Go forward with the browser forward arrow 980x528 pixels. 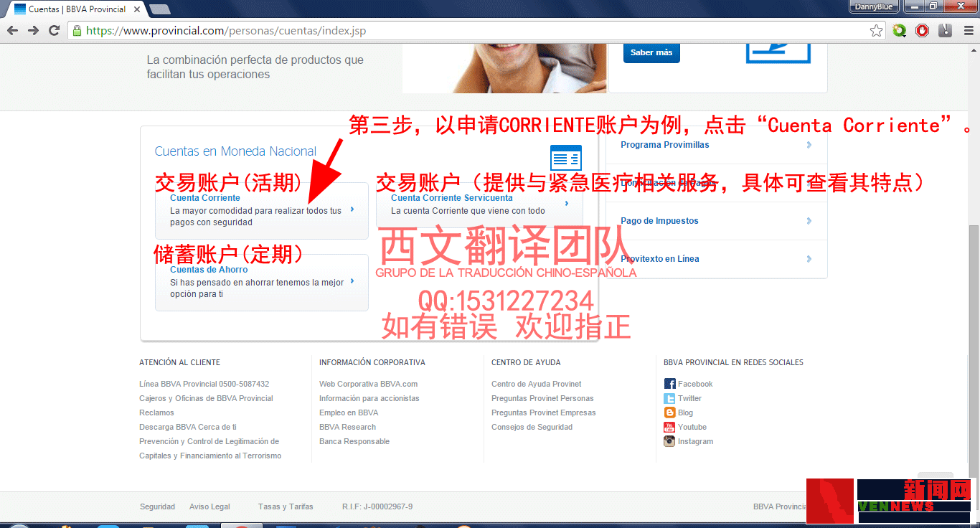(x=33, y=30)
